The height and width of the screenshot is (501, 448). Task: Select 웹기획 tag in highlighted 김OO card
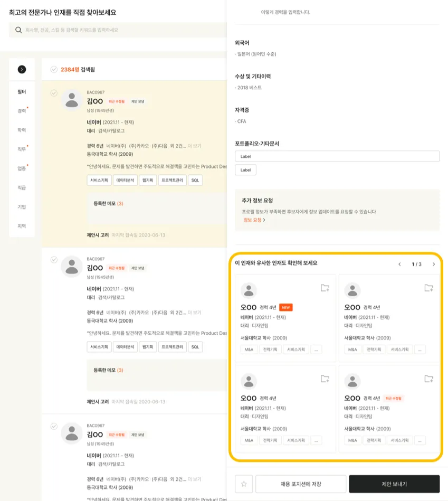pyautogui.click(x=148, y=180)
